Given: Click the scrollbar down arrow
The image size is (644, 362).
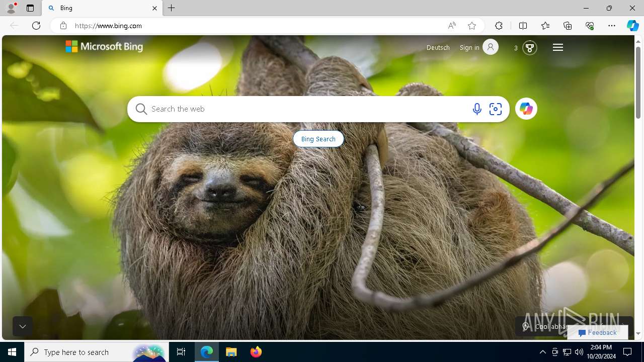Looking at the screenshot, I should click(638, 333).
